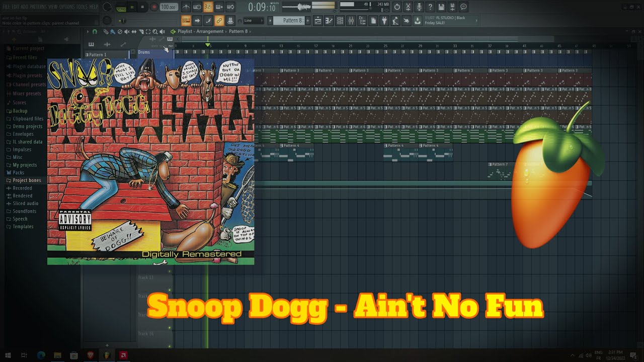Expand the Packs folder in browser
This screenshot has width=644, height=362.
pyautogui.click(x=15, y=172)
